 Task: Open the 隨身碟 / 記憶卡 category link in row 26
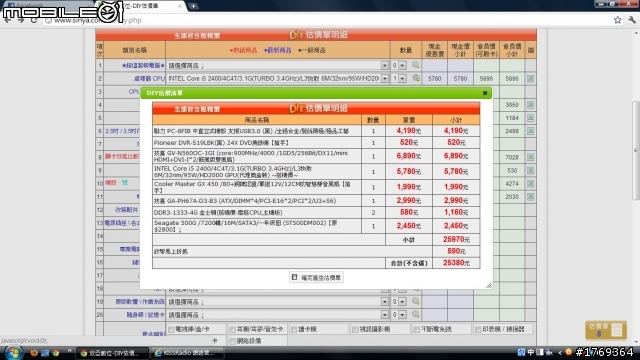145,315
